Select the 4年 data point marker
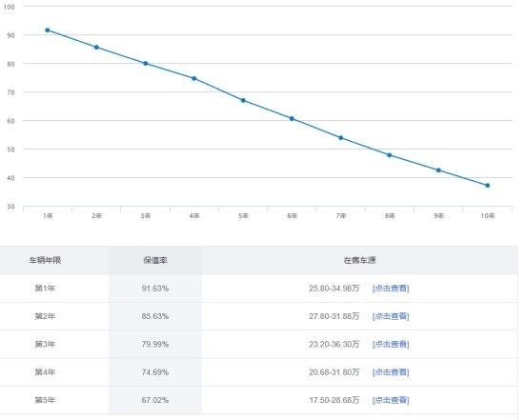527x420 pixels. (194, 79)
